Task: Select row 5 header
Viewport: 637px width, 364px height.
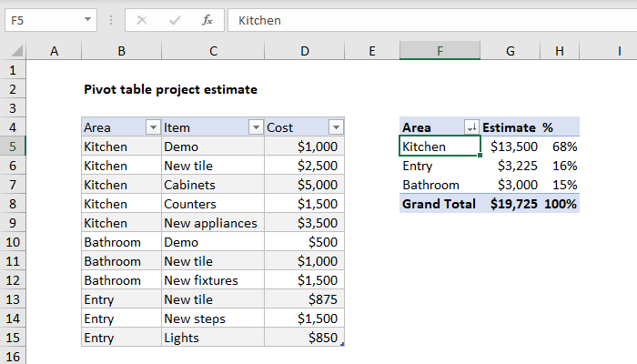Action: pyautogui.click(x=13, y=147)
